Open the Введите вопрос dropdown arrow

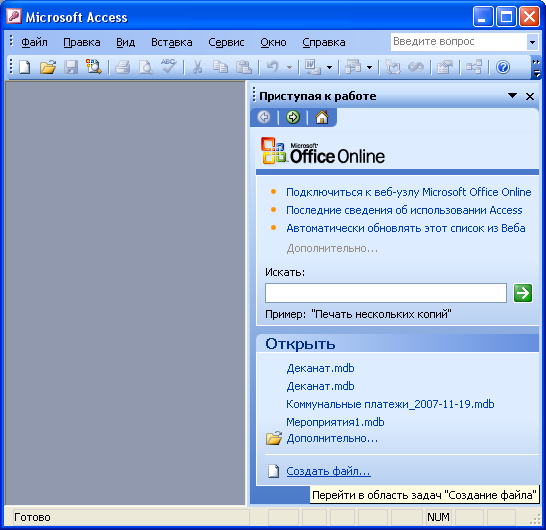point(532,42)
